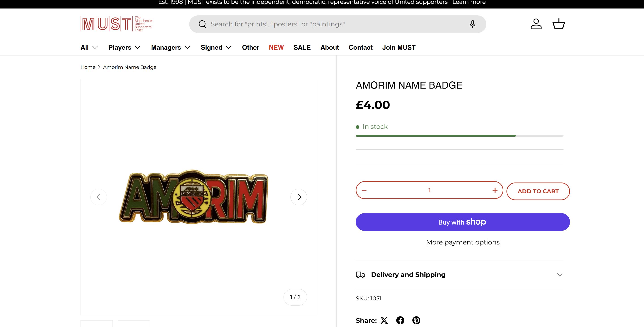
Task: Show the next product image
Action: click(x=299, y=197)
